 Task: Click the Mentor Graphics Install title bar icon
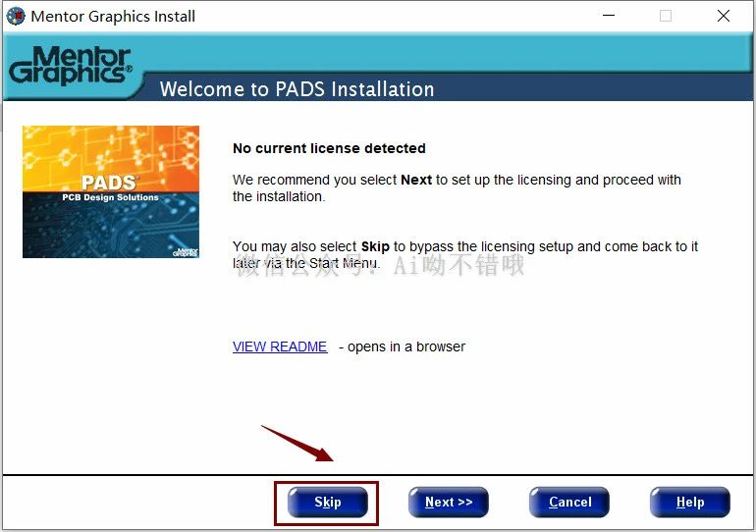point(16,16)
